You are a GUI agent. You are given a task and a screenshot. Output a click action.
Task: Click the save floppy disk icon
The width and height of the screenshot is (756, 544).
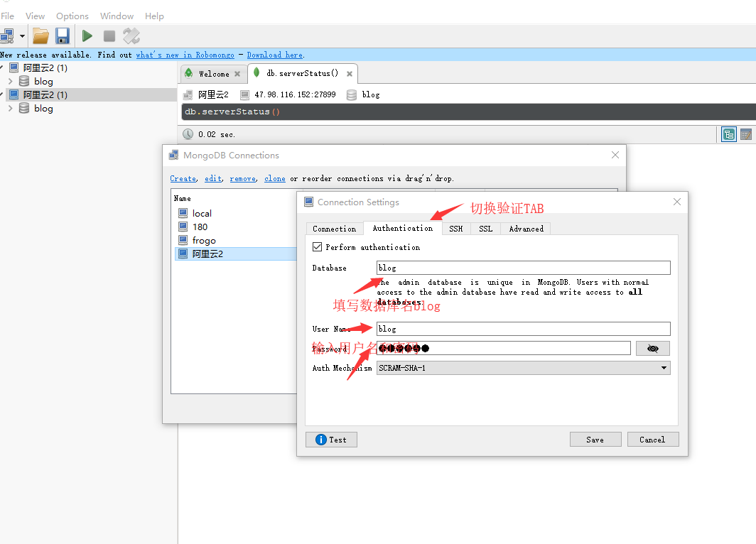pos(63,36)
